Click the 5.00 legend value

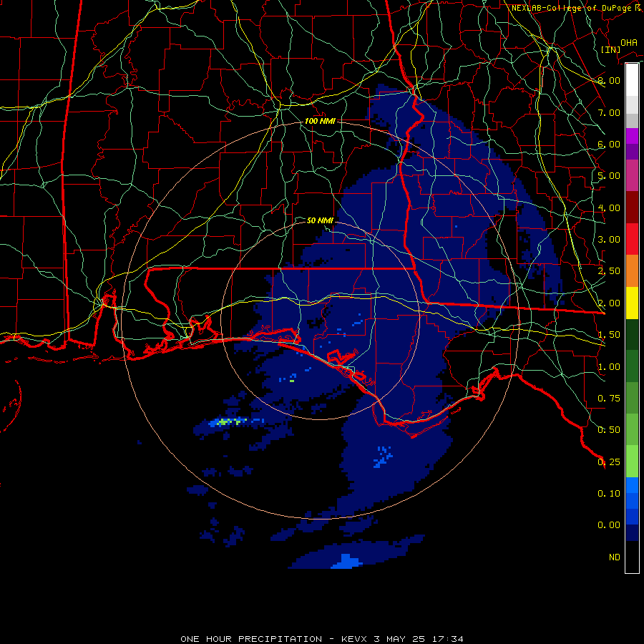click(x=609, y=176)
